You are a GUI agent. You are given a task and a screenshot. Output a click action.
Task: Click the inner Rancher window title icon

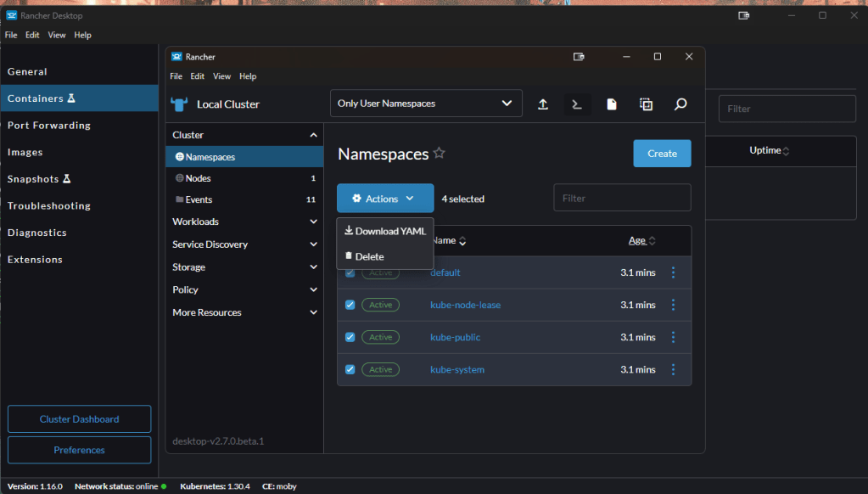pyautogui.click(x=176, y=57)
